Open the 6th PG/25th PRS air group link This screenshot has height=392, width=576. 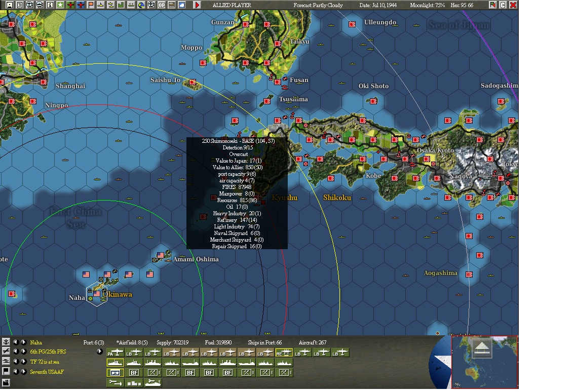pyautogui.click(x=48, y=352)
